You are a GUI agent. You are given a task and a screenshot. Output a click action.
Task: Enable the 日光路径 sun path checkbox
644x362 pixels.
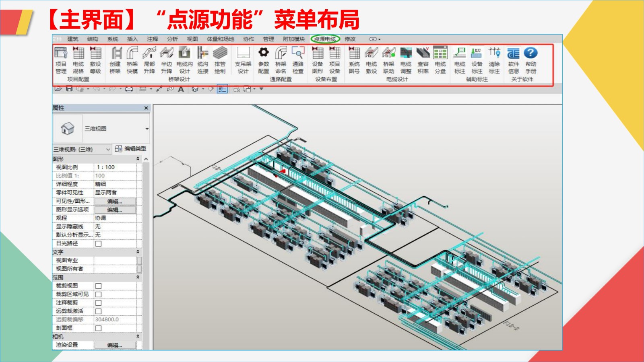pyautogui.click(x=98, y=244)
